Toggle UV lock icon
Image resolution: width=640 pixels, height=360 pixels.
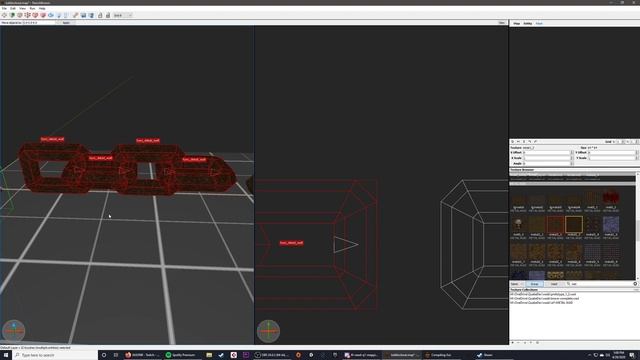[108, 15]
